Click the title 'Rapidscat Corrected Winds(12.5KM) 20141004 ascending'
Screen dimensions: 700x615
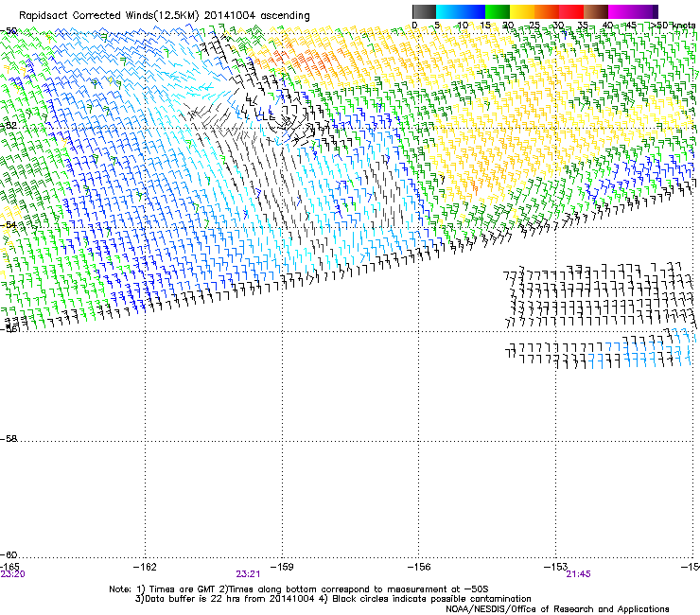[165, 16]
